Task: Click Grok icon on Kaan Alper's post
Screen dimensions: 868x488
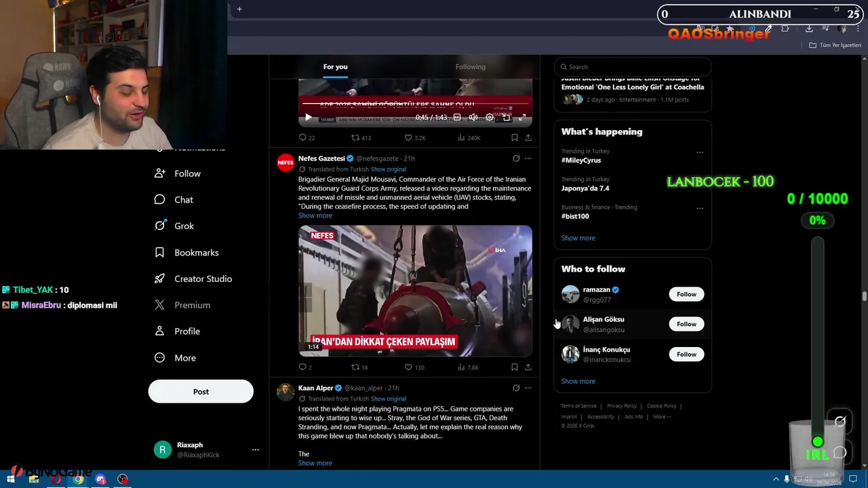Action: point(516,388)
